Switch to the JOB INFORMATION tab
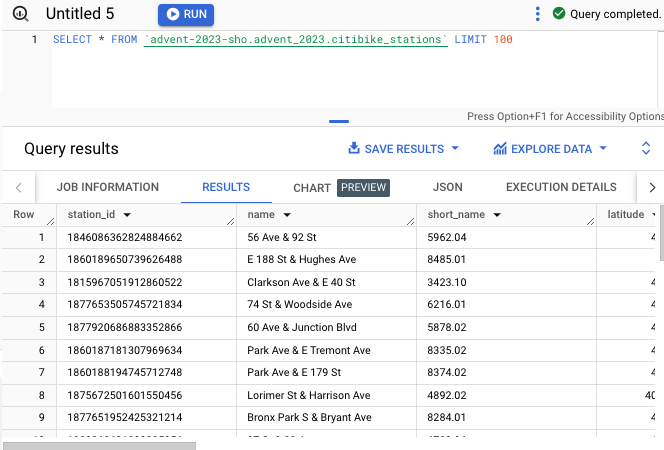The height and width of the screenshot is (450, 664). [108, 187]
